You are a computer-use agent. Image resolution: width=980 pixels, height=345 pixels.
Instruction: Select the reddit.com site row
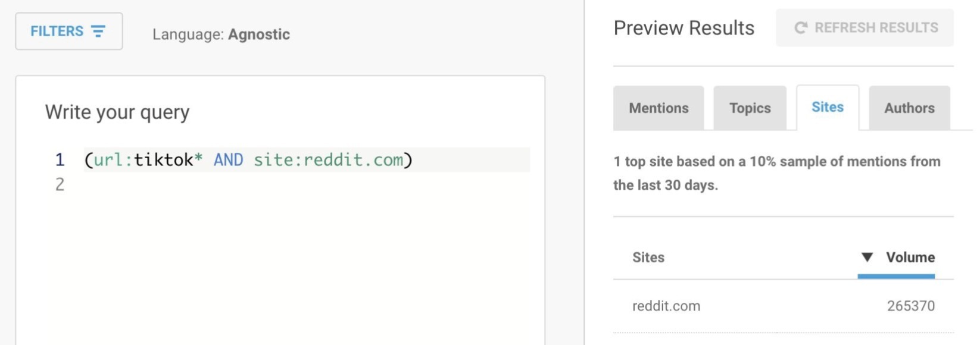(784, 306)
